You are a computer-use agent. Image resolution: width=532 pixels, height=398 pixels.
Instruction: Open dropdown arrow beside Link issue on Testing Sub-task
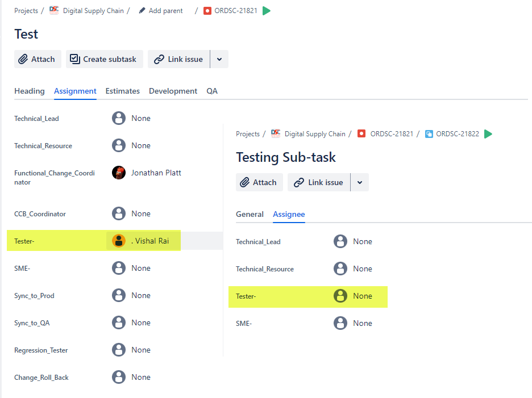coord(360,182)
